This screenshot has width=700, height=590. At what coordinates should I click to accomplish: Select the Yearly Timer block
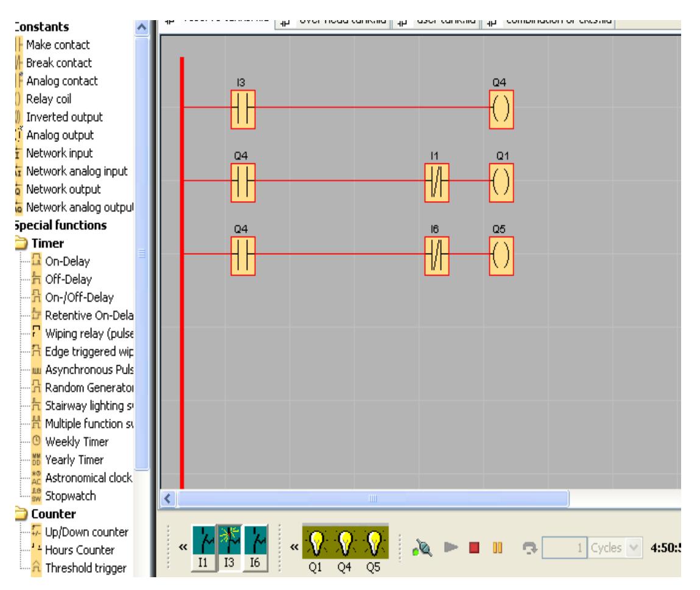68,460
